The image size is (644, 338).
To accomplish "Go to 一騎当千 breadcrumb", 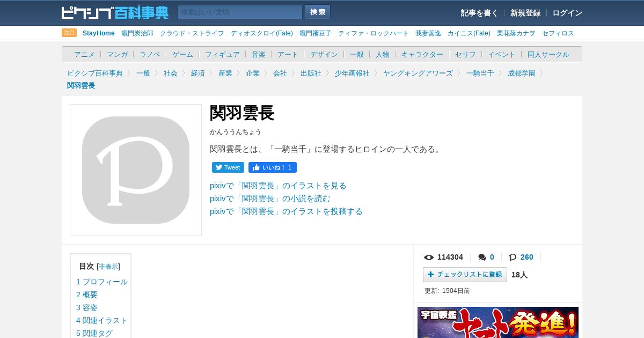I will 480,73.
